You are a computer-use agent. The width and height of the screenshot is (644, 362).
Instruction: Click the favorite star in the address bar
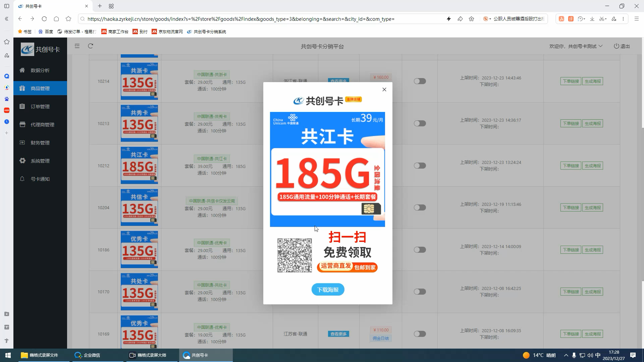coord(472,19)
